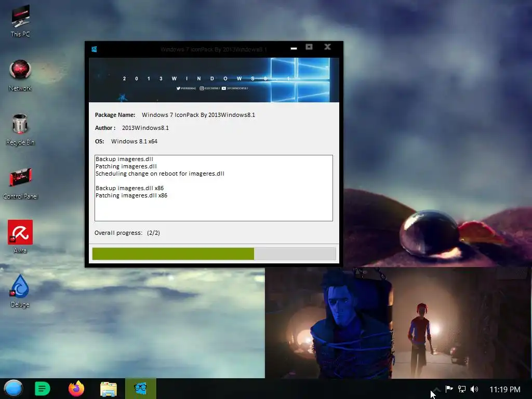Viewport: 532px width, 399px height.
Task: Click inside the installation log box
Action: [x=214, y=188]
